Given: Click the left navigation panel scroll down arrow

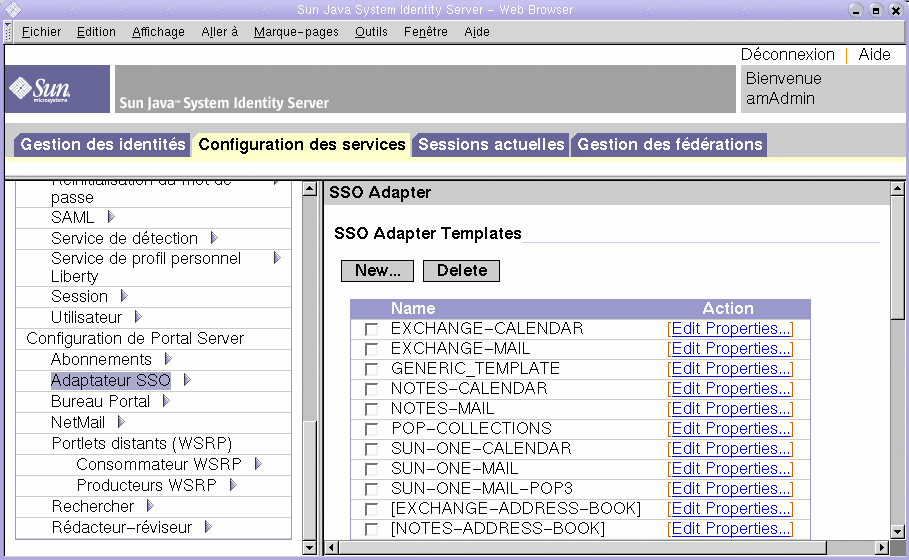Looking at the screenshot, I should pos(310,547).
